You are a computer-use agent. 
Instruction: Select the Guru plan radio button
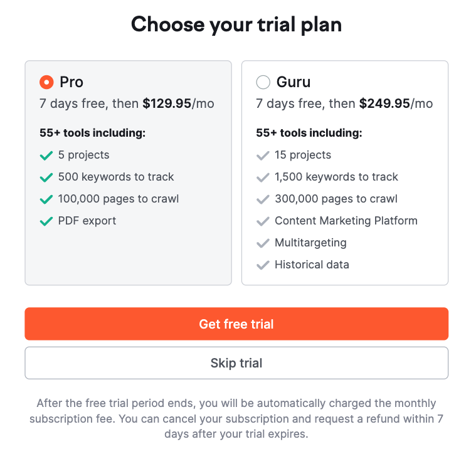[x=263, y=82]
